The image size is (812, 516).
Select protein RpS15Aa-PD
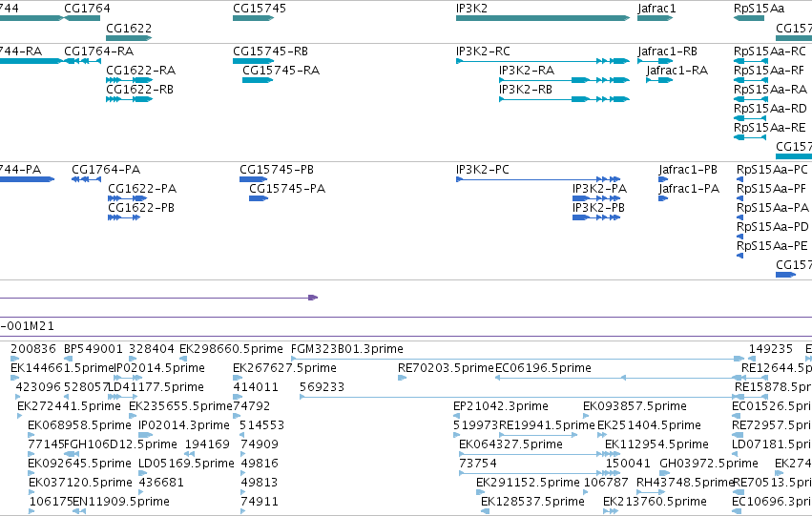(x=740, y=237)
